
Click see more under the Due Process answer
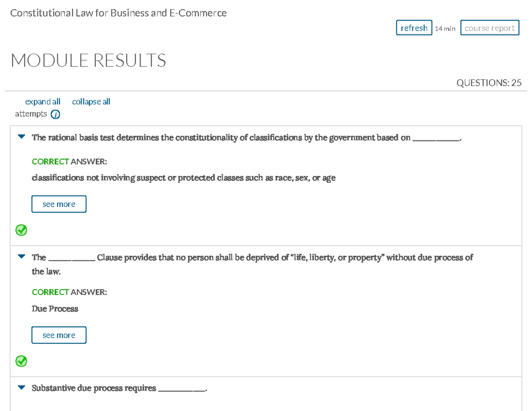(59, 335)
